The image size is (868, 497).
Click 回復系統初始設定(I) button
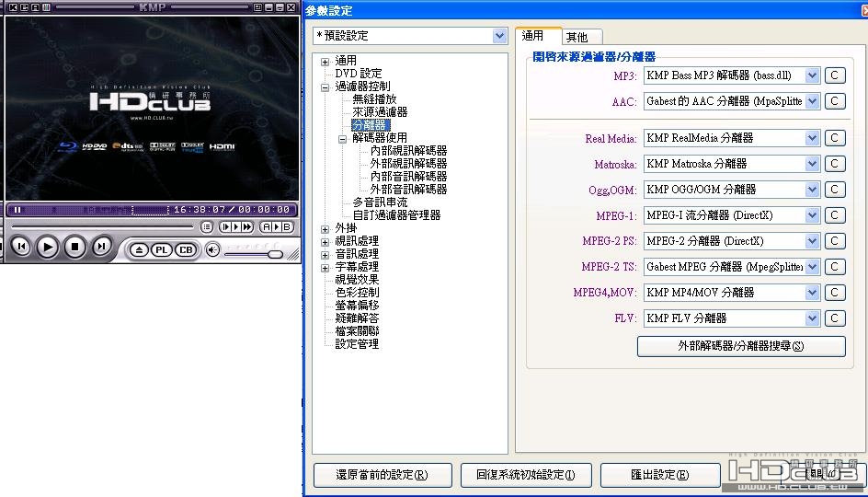(x=526, y=475)
